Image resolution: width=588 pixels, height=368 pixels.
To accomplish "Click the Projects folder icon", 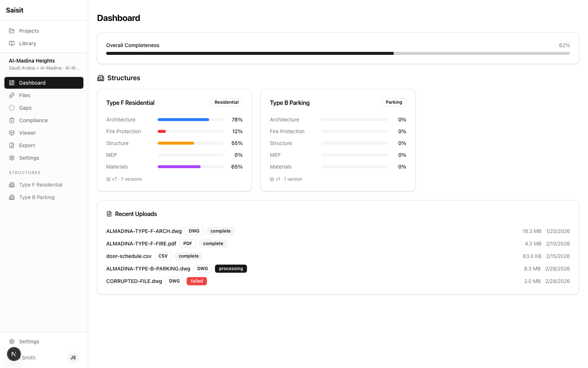I will [12, 31].
